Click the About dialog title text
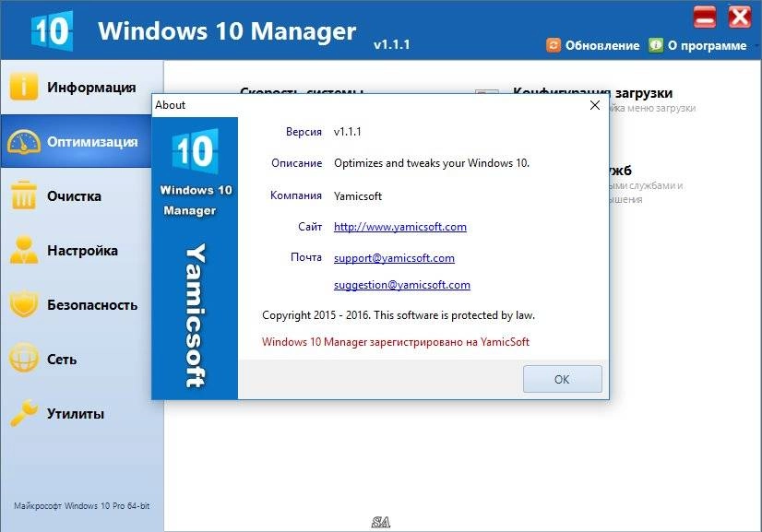The width and height of the screenshot is (762, 532). tap(170, 105)
